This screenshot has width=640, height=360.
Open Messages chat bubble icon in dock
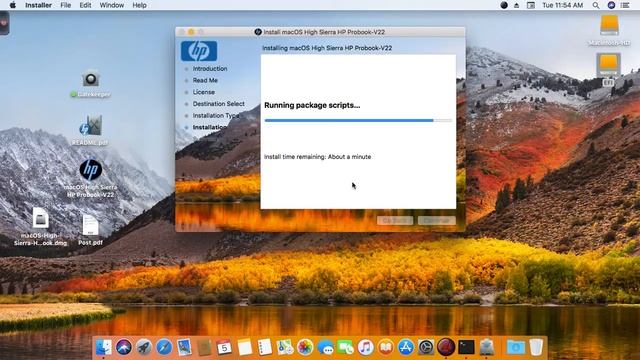pyautogui.click(x=325, y=347)
